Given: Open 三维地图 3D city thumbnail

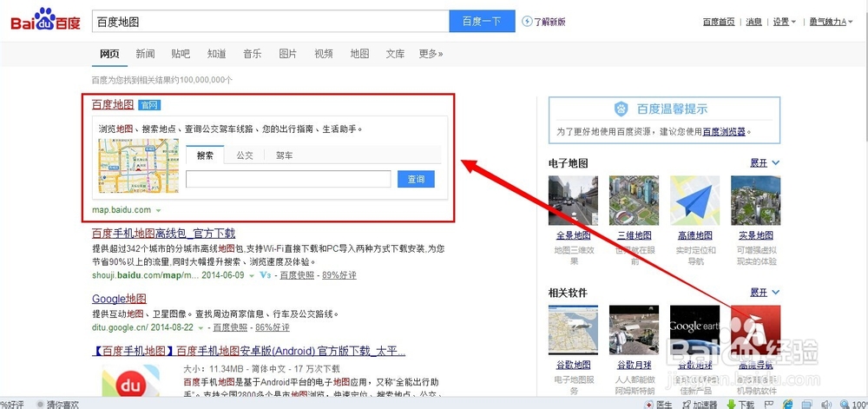Looking at the screenshot, I should pyautogui.click(x=634, y=201).
